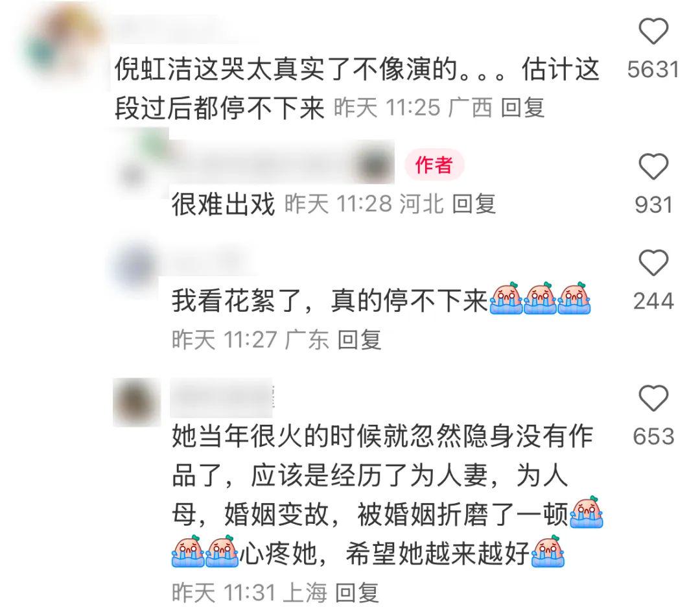
Task: Open avatar of the Shanghai commenter
Action: coord(137,402)
